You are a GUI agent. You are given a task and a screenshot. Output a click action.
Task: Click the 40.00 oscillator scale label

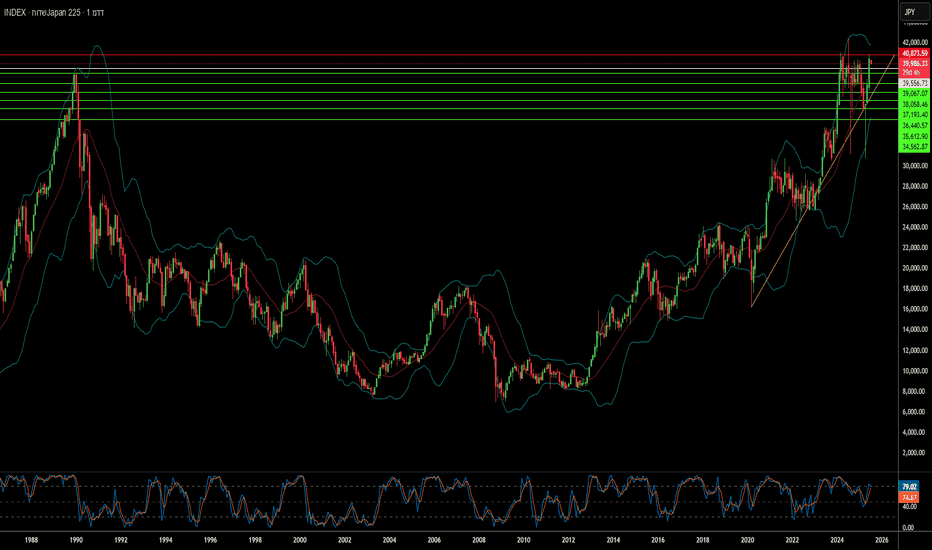(x=909, y=507)
